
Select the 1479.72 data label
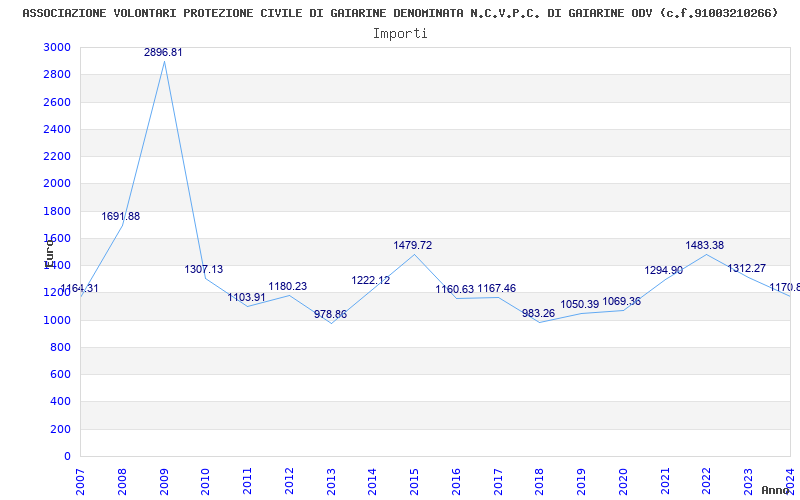click(x=413, y=245)
